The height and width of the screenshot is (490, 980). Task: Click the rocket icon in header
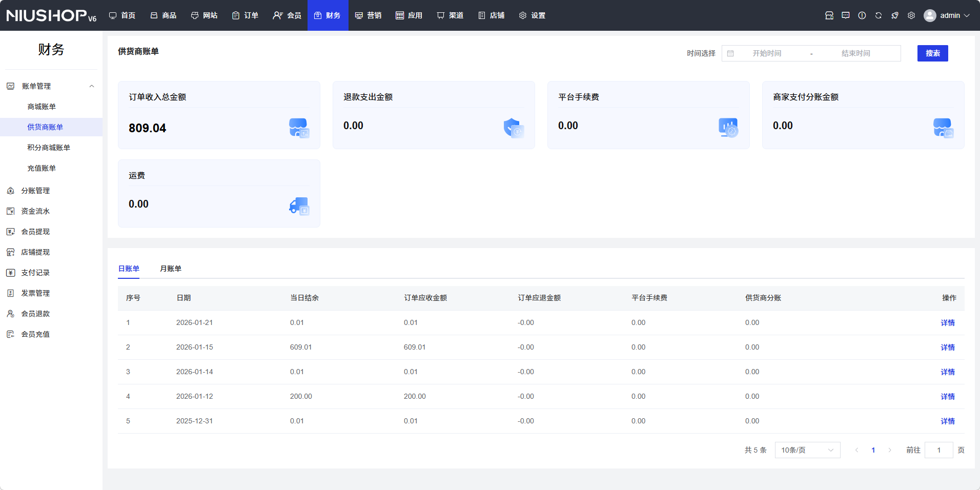click(895, 15)
